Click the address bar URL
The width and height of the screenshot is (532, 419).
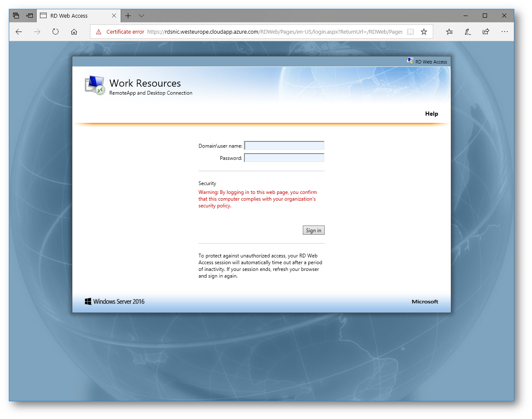click(x=275, y=32)
